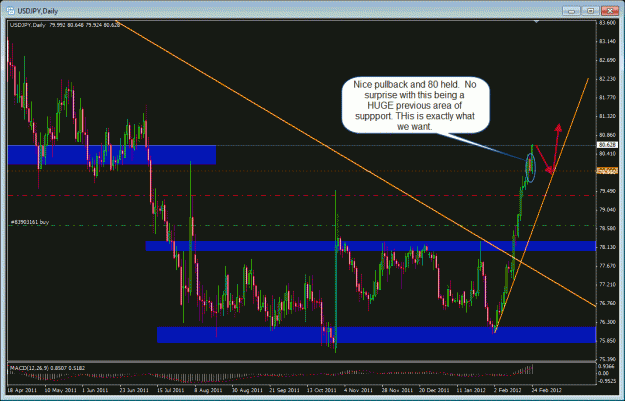Image resolution: width=625 pixels, height=401 pixels.
Task: Click the chart window icon in title bar
Action: pyautogui.click(x=11, y=11)
